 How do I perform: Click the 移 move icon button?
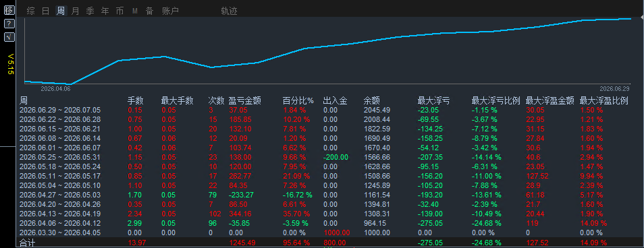point(9,11)
